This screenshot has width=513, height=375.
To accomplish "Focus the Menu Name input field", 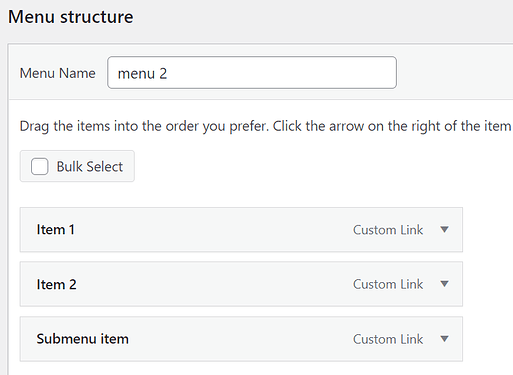I will (x=252, y=72).
